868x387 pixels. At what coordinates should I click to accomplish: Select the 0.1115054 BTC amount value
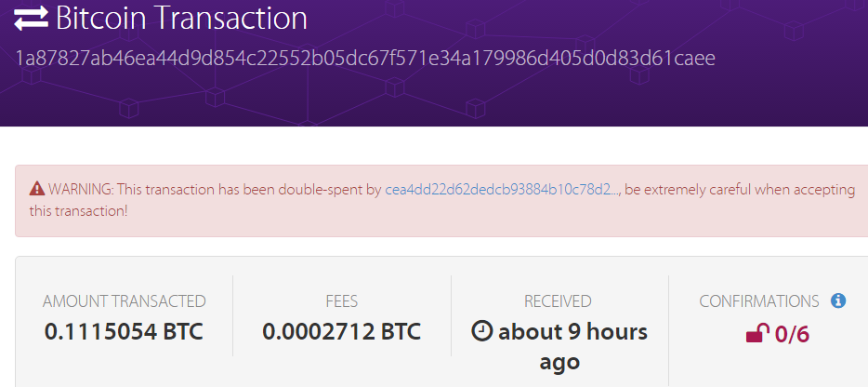point(124,331)
